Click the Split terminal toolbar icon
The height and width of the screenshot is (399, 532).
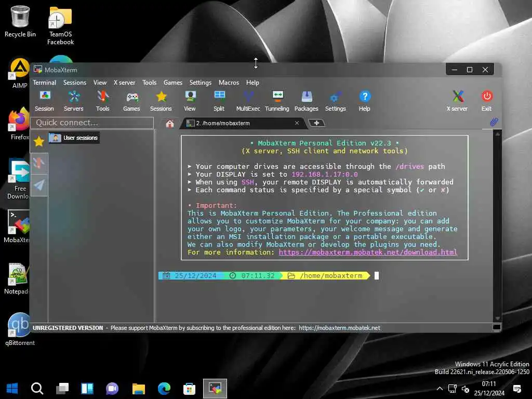(219, 101)
